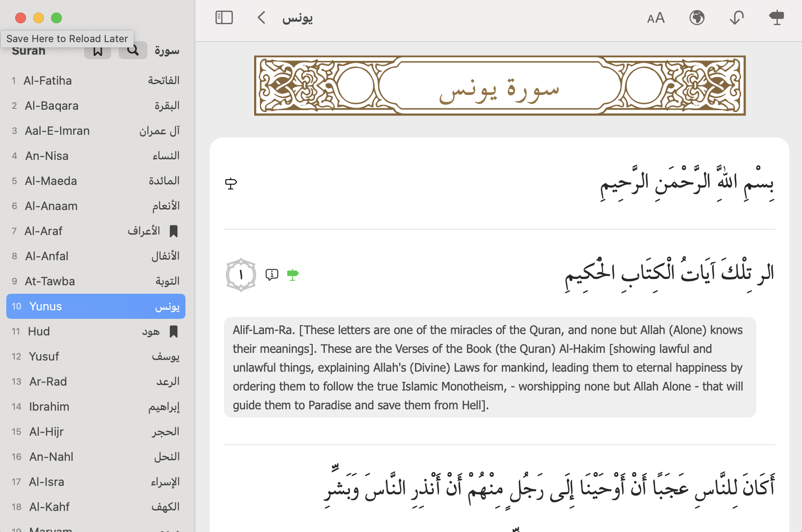This screenshot has width=802, height=532.
Task: Remove the bookmark from Al-Araf
Action: (x=174, y=232)
